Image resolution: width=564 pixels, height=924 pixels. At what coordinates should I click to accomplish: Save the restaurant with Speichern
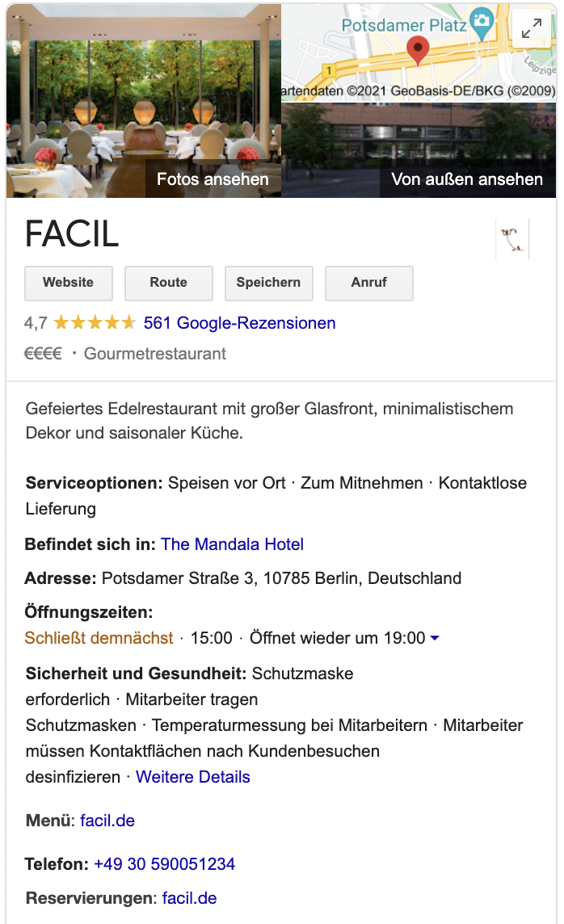click(x=268, y=283)
